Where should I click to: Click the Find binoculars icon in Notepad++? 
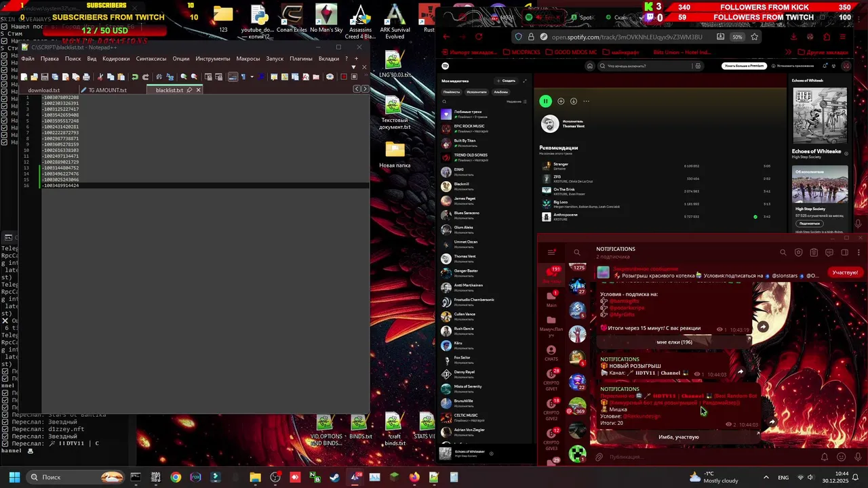pyautogui.click(x=159, y=77)
